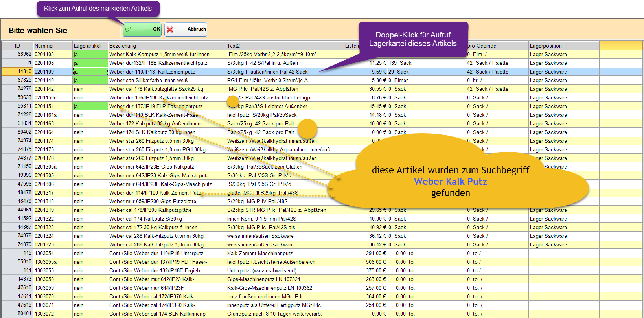Click the Text2 column header
644x318 pixels.
point(285,46)
